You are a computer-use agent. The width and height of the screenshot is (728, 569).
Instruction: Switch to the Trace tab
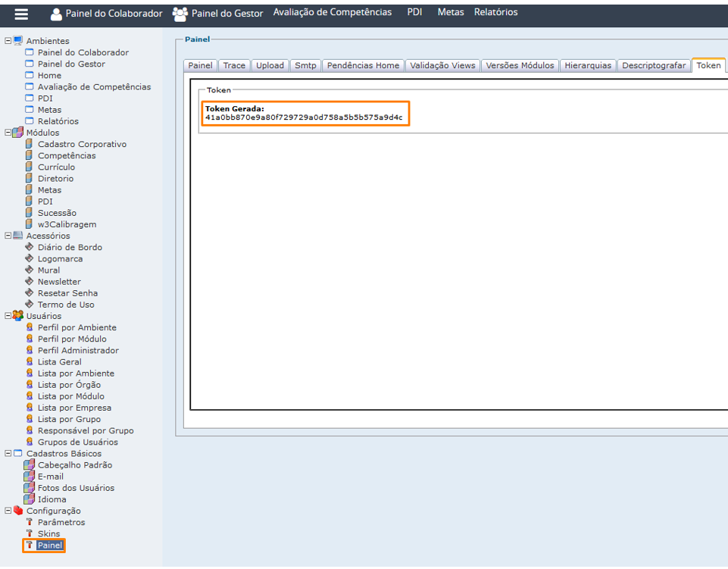[234, 66]
